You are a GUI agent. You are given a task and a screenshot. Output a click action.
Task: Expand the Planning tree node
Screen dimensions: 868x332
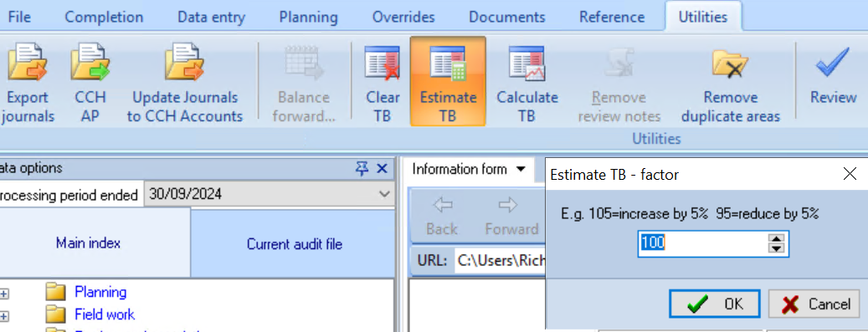tap(4, 294)
